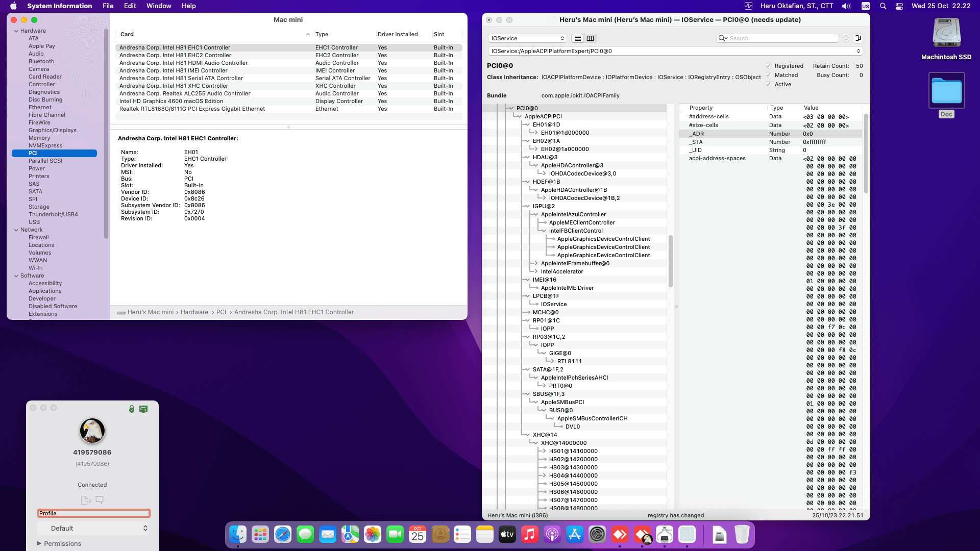Toggle the Active checkbox
The image size is (980, 551).
click(768, 84)
